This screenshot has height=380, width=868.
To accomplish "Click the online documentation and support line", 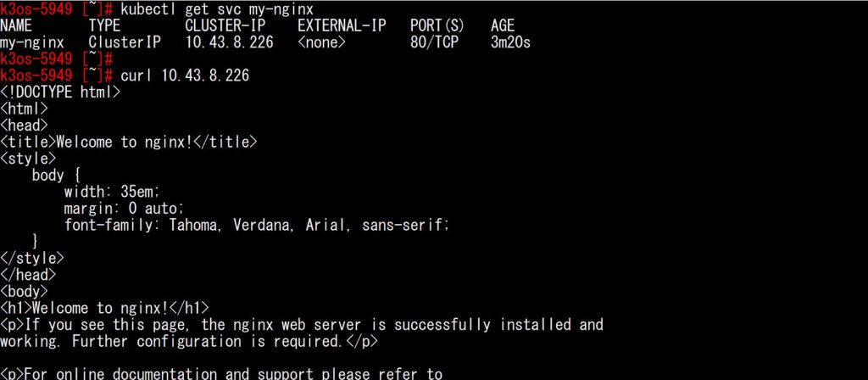I will pyautogui.click(x=221, y=373).
